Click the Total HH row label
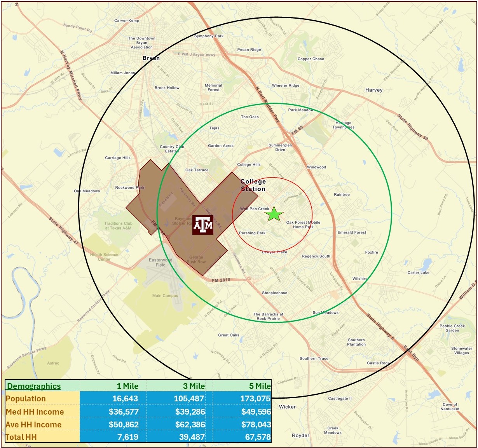The height and width of the screenshot is (448, 478). (x=21, y=437)
